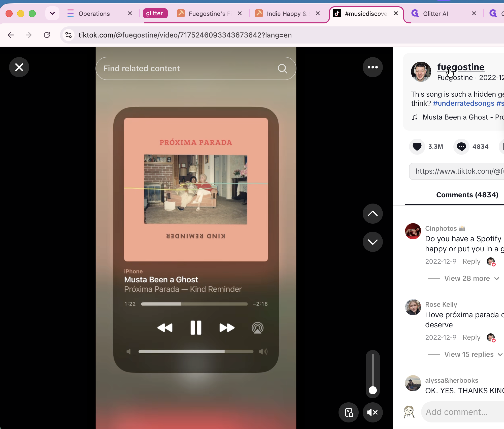
Task: Open the Musta Been a Ghost sound link
Action: coord(458,117)
